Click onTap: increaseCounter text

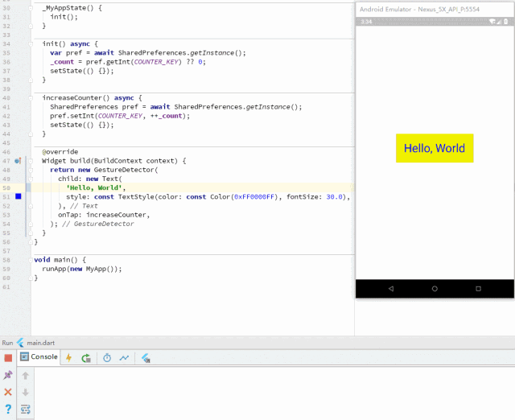104,215
